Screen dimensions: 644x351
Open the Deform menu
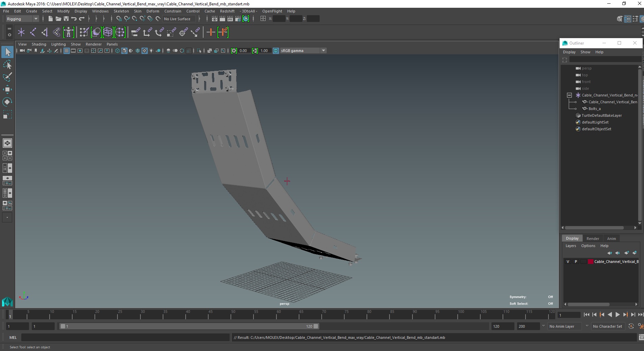tap(153, 11)
